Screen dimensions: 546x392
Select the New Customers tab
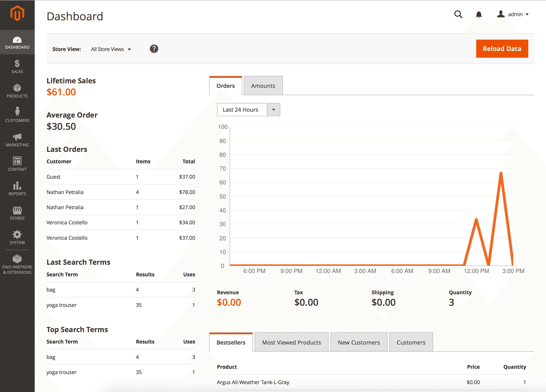(359, 342)
